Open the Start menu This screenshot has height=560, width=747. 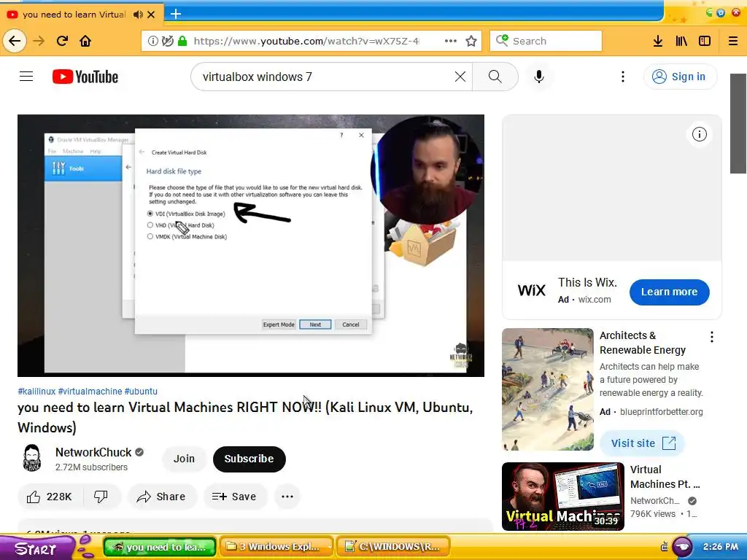pyautogui.click(x=36, y=548)
